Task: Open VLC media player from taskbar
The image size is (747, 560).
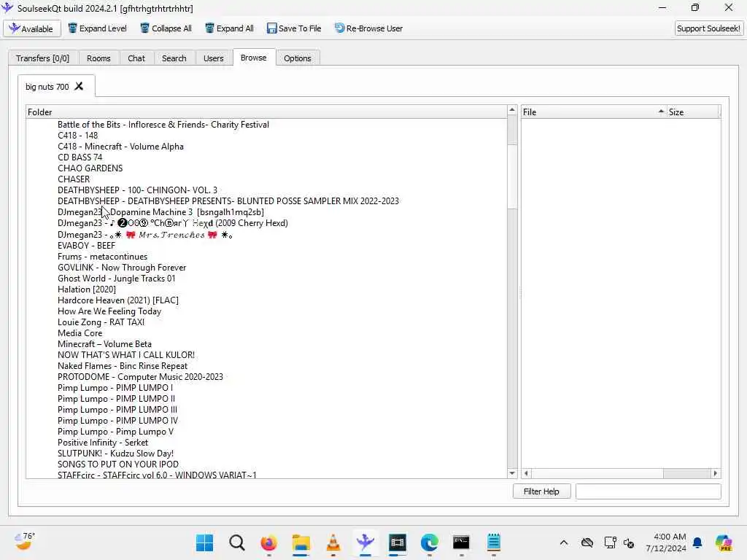Action: coord(333,542)
